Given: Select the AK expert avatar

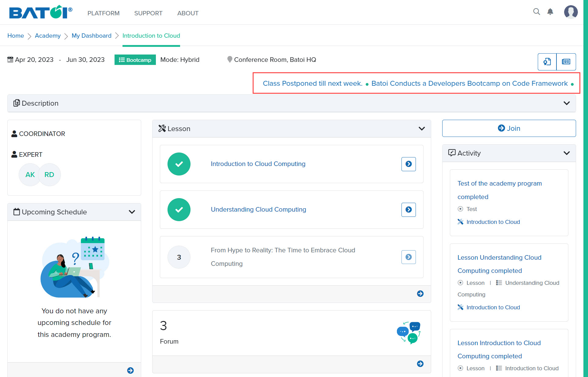Looking at the screenshot, I should click(x=30, y=175).
